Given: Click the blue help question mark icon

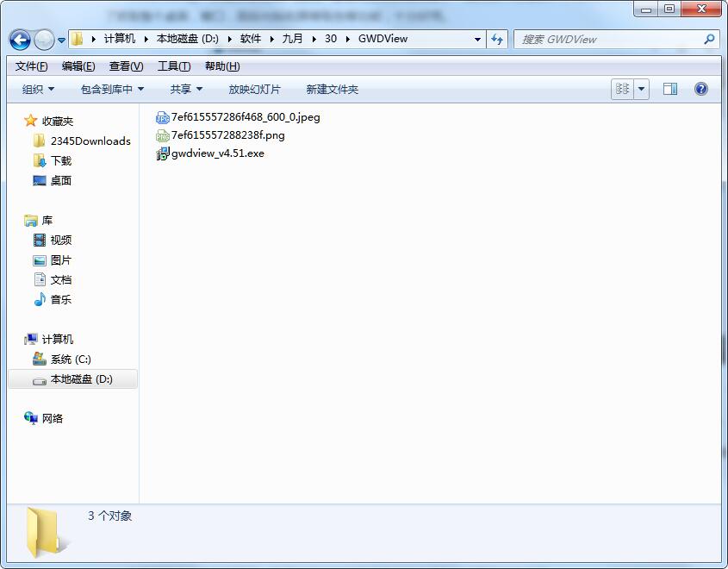Looking at the screenshot, I should click(701, 89).
